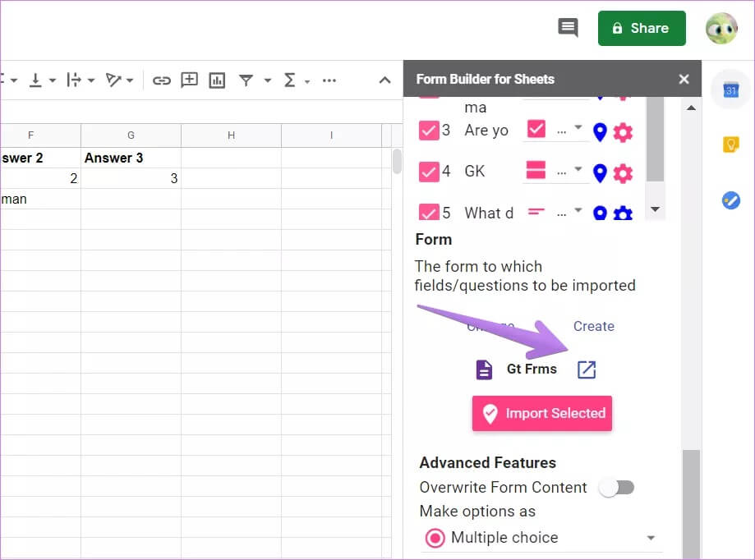Open field type dropdown for GK question
Image resolution: width=755 pixels, height=560 pixels.
click(x=579, y=171)
